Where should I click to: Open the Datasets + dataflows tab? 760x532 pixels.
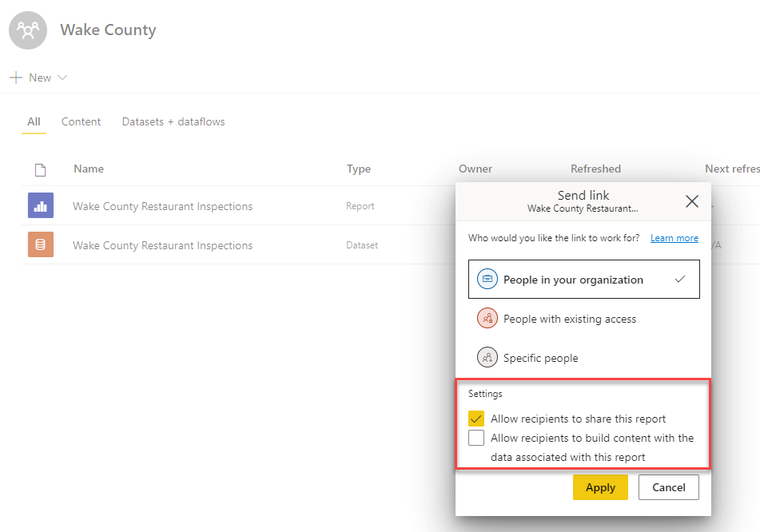tap(173, 122)
